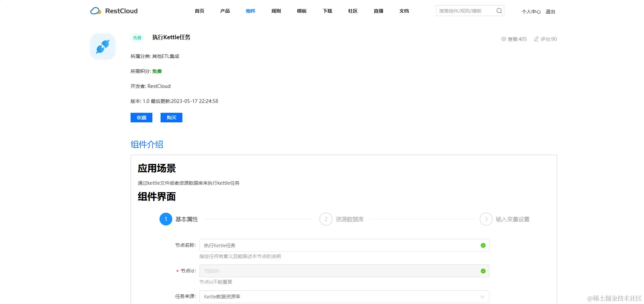The height and width of the screenshot is (304, 644).
Task: Click the 购买 button
Action: (x=171, y=118)
